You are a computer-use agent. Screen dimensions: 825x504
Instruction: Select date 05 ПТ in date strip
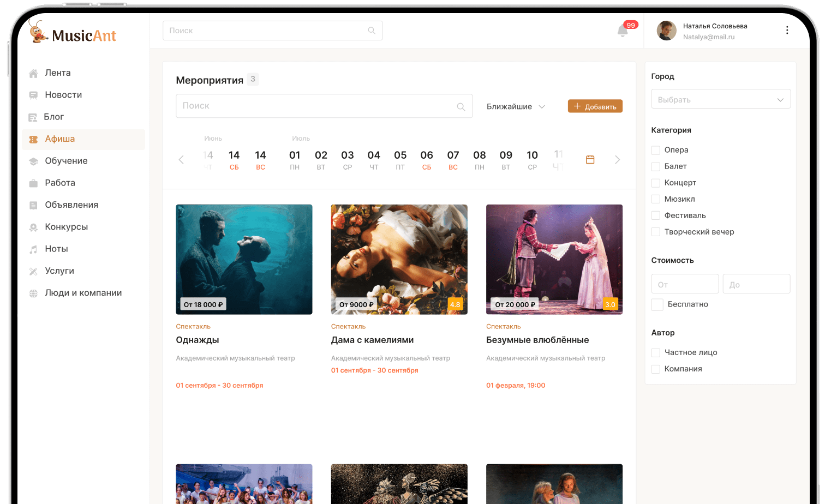400,160
